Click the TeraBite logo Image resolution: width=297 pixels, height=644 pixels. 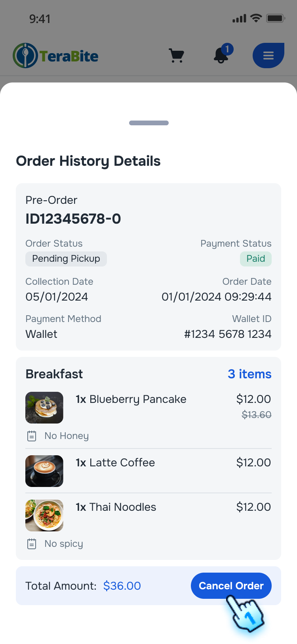pos(55,56)
